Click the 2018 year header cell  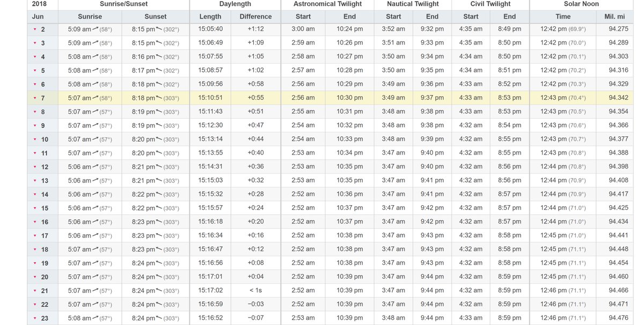coord(42,4)
